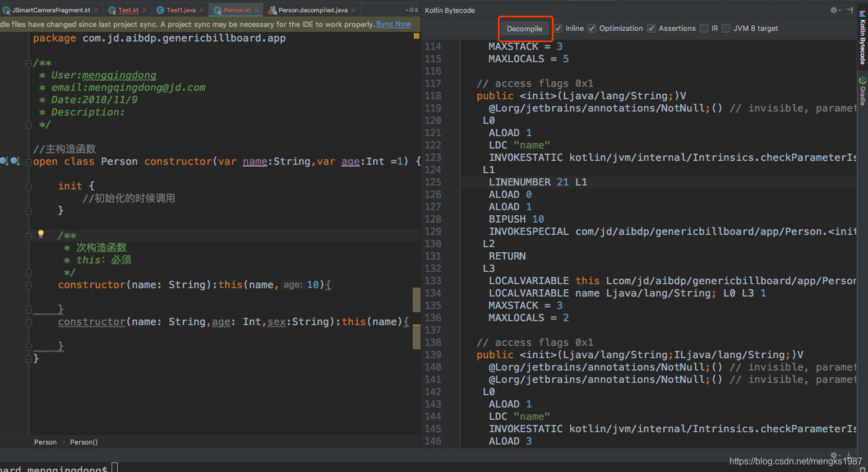Click the yellow warning marker in editor stripe

[x=417, y=36]
